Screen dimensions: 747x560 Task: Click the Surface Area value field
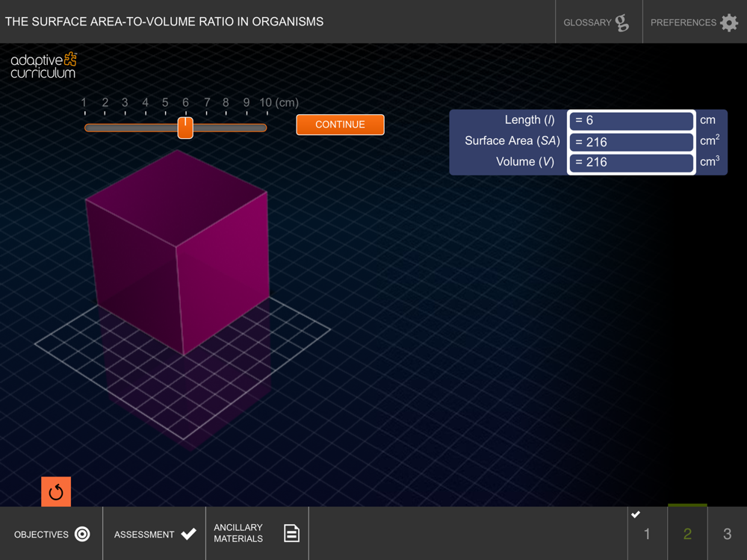[631, 142]
